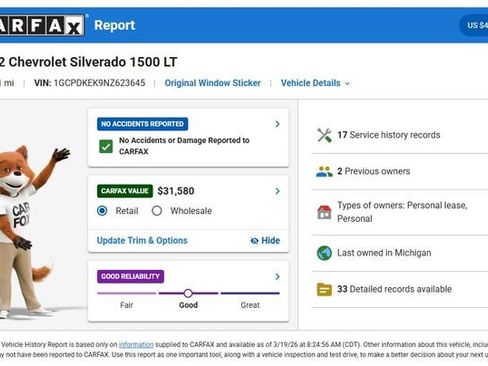Image resolution: width=488 pixels, height=366 pixels.
Task: Click the house icon for owner types
Action: coord(324,212)
